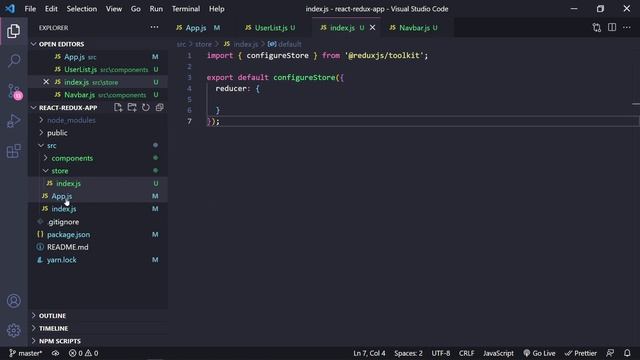
Task: Open the Run and Debug view
Action: click(13, 121)
